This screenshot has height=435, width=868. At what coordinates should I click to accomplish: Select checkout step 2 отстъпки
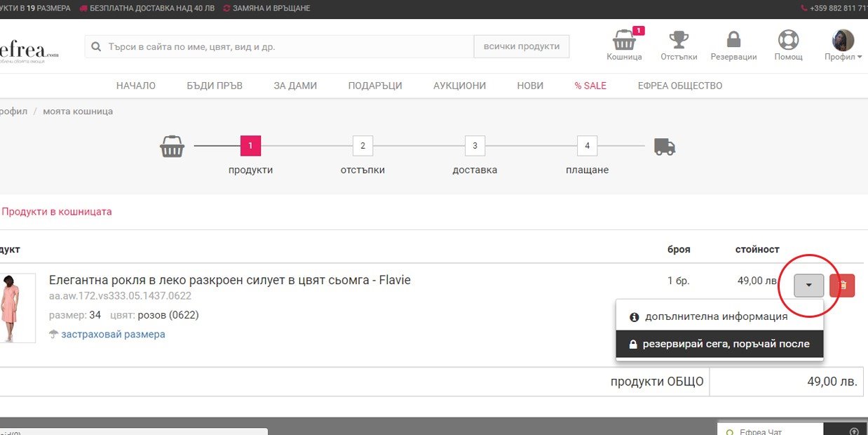(362, 146)
